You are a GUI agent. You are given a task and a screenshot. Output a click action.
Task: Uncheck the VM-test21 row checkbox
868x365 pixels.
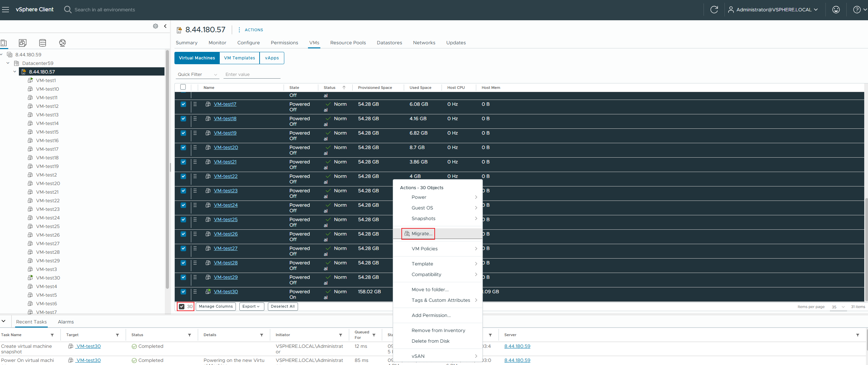[x=183, y=162]
